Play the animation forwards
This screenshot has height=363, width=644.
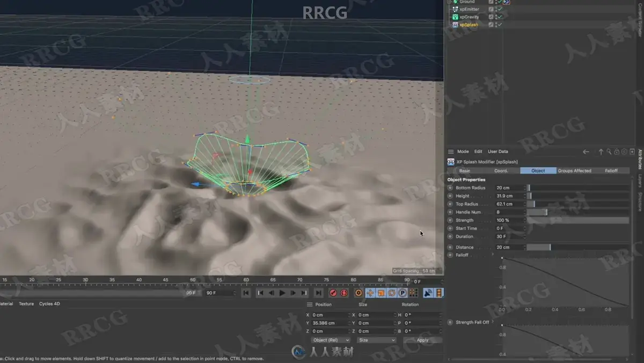(282, 293)
